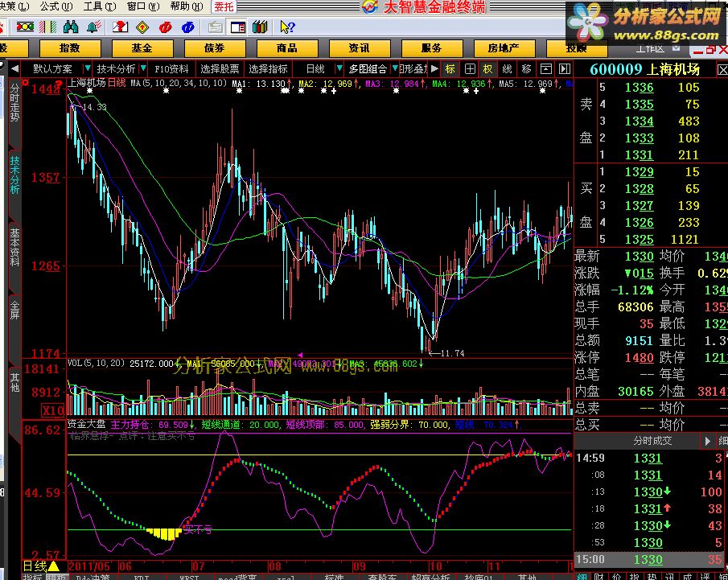Click the 选择指标 button
This screenshot has width=728, height=580.
click(x=268, y=69)
